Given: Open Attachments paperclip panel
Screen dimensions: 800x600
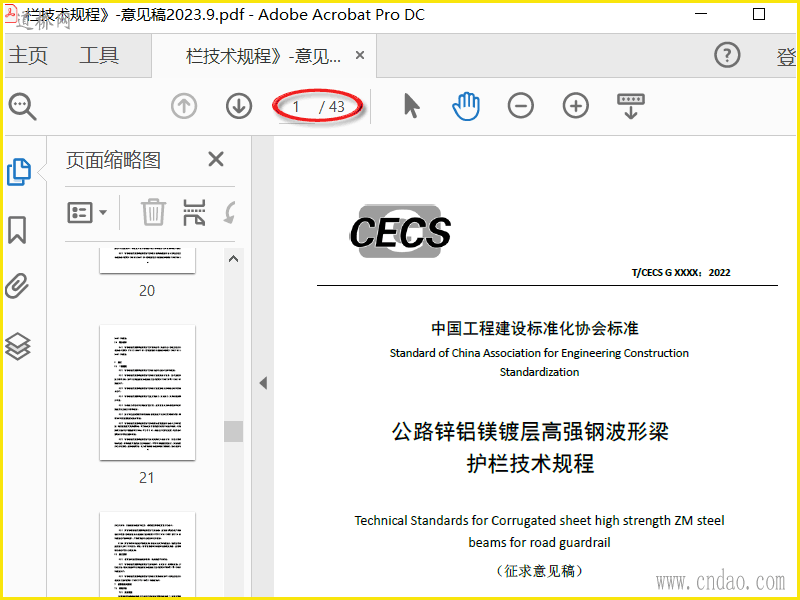Looking at the screenshot, I should click(17, 286).
